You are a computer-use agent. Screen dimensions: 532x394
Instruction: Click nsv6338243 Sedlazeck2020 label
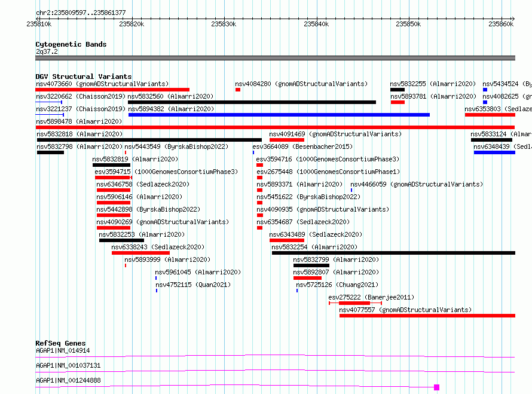click(158, 247)
